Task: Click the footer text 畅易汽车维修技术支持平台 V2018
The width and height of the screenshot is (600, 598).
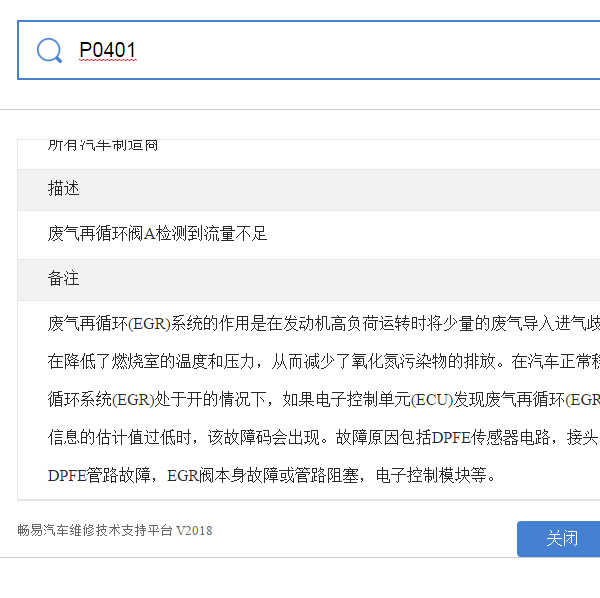Action: 115,531
